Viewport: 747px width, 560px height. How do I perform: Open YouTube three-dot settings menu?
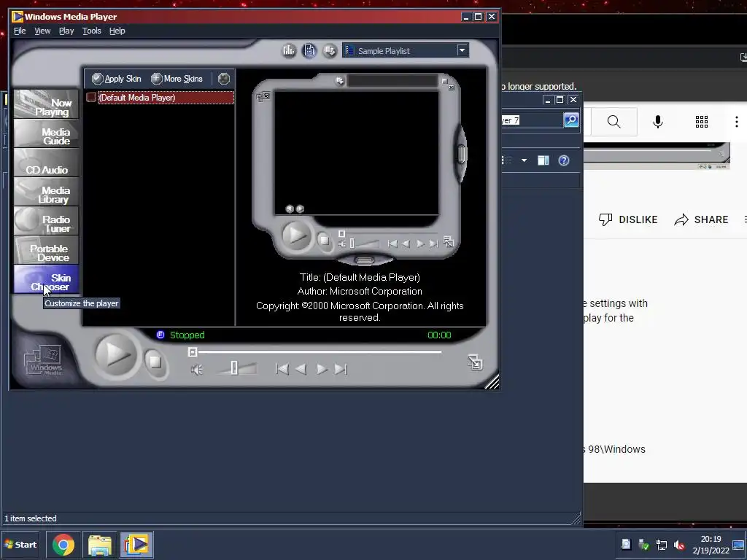point(737,122)
